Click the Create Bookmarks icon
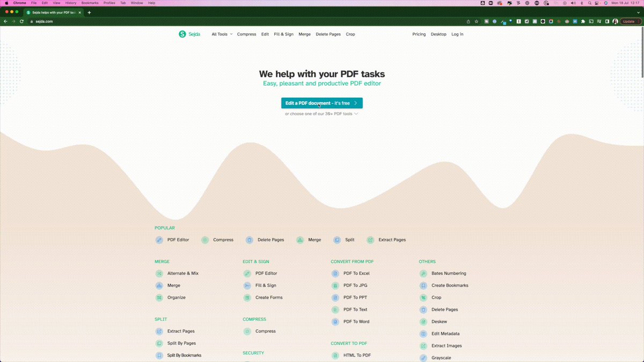Viewport: 644px width, 362px height. point(423,286)
